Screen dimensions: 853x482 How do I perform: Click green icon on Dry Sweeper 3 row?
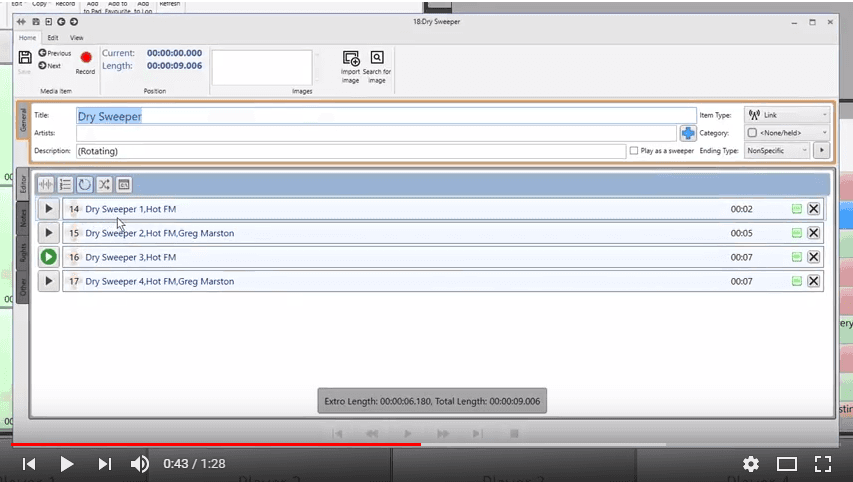coord(796,257)
